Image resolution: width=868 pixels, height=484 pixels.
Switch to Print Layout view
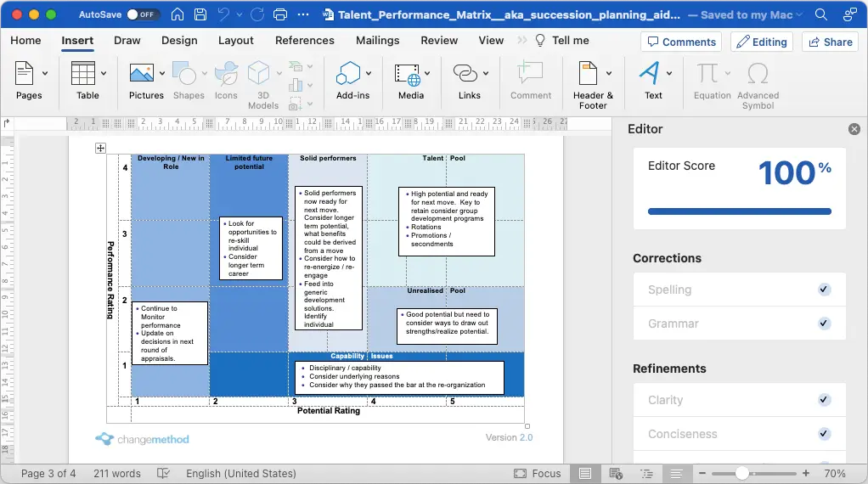click(585, 474)
